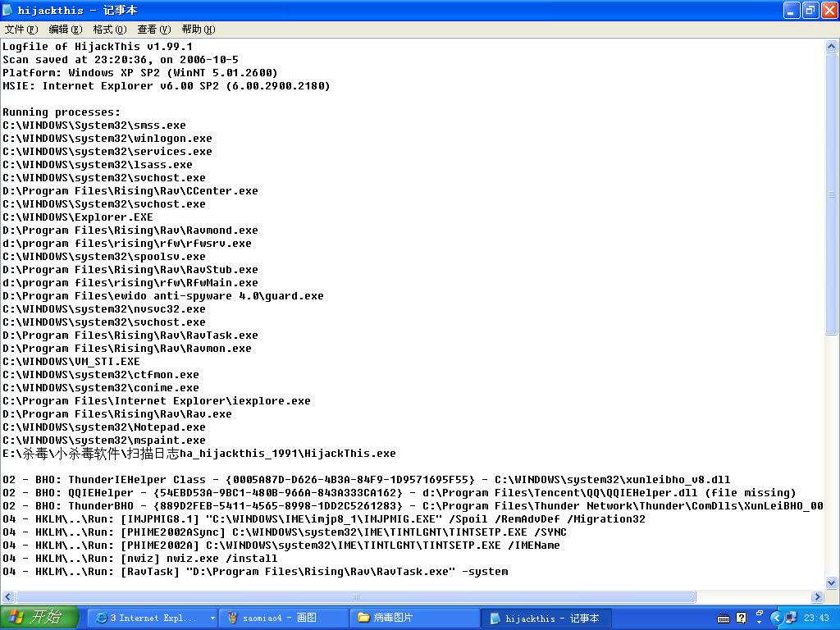Click the Ravmond.exe process line
The image size is (840, 630).
(x=130, y=231)
